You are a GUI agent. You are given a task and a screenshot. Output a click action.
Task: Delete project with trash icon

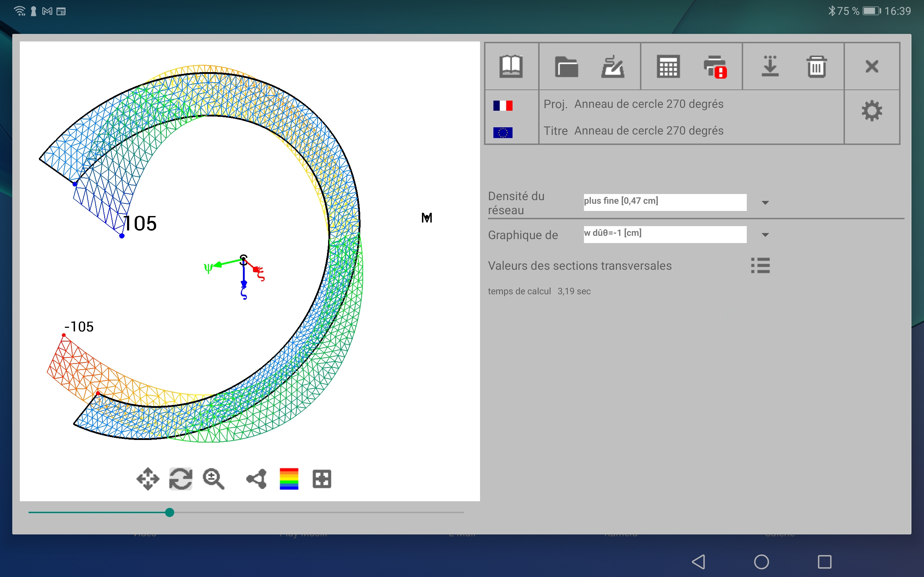coord(816,67)
